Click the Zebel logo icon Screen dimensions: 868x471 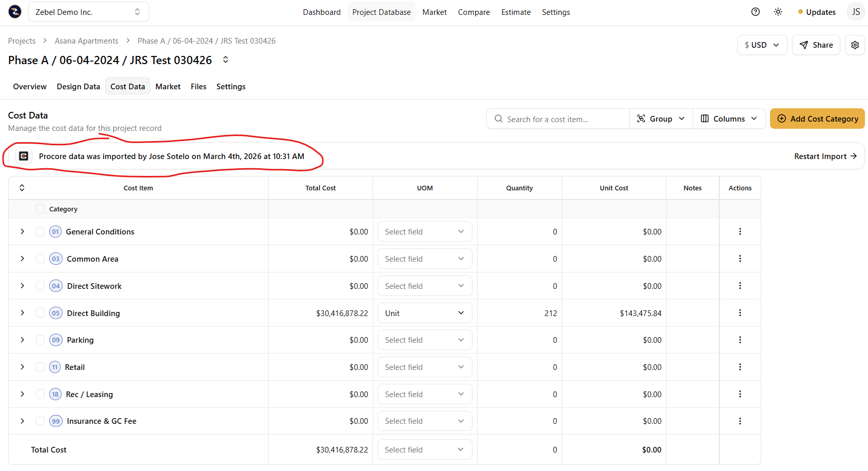point(15,12)
